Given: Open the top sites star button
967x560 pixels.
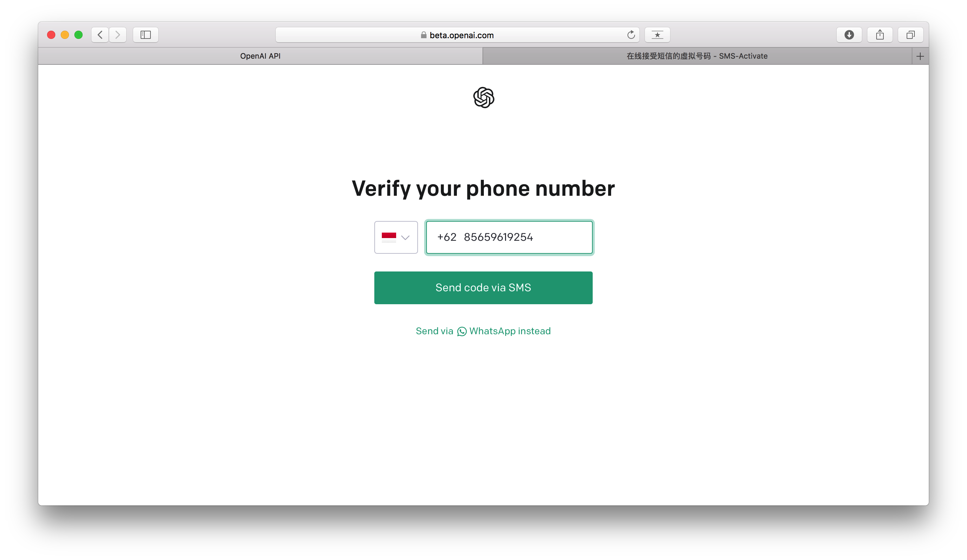Looking at the screenshot, I should coord(657,35).
